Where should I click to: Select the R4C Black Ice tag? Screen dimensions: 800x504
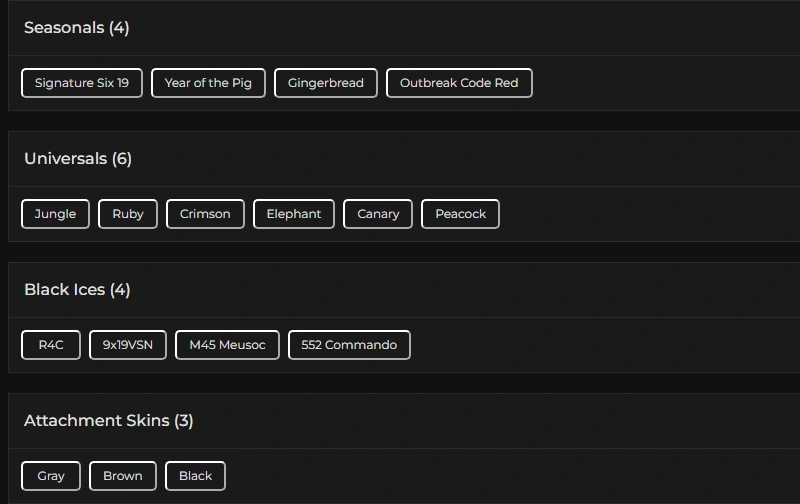coord(51,345)
